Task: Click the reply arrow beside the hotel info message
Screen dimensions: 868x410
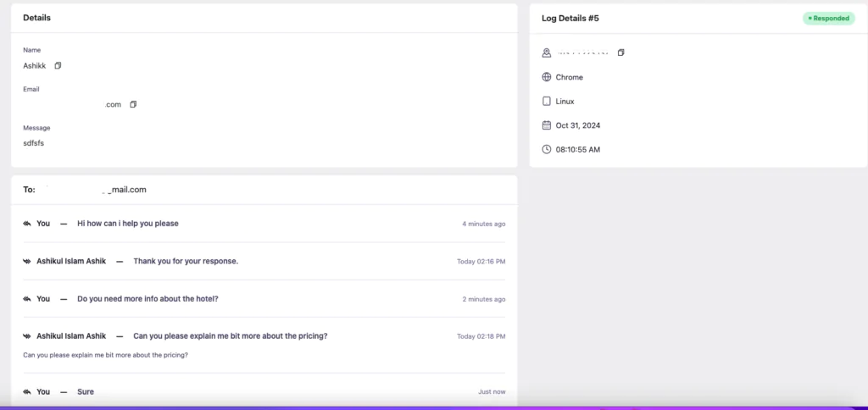Action: [x=26, y=299]
